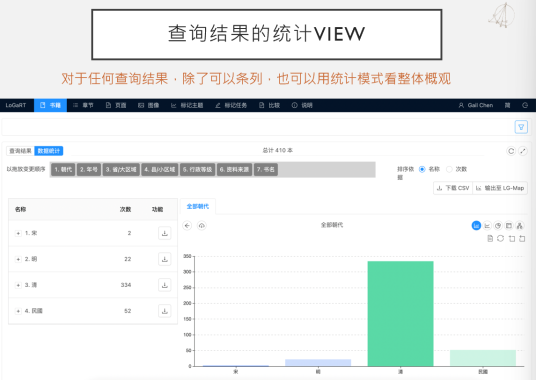Click the 下载 CSV button
The height and width of the screenshot is (380, 536).
453,188
